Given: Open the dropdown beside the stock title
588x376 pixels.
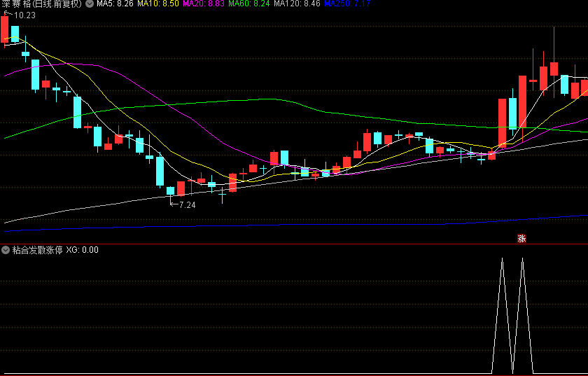Looking at the screenshot, I should point(90,4).
